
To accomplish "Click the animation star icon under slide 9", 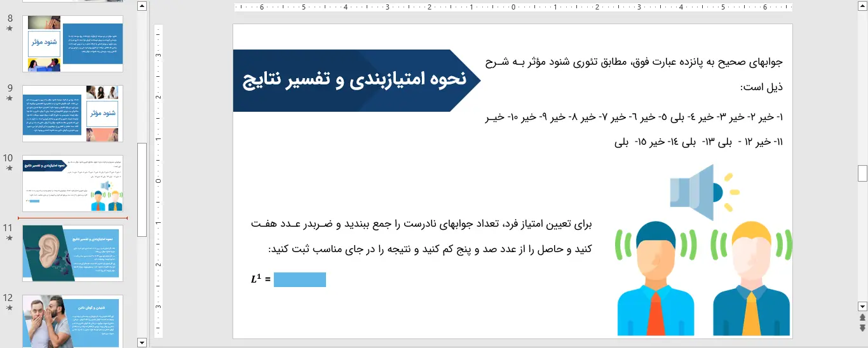I will pyautogui.click(x=9, y=98).
